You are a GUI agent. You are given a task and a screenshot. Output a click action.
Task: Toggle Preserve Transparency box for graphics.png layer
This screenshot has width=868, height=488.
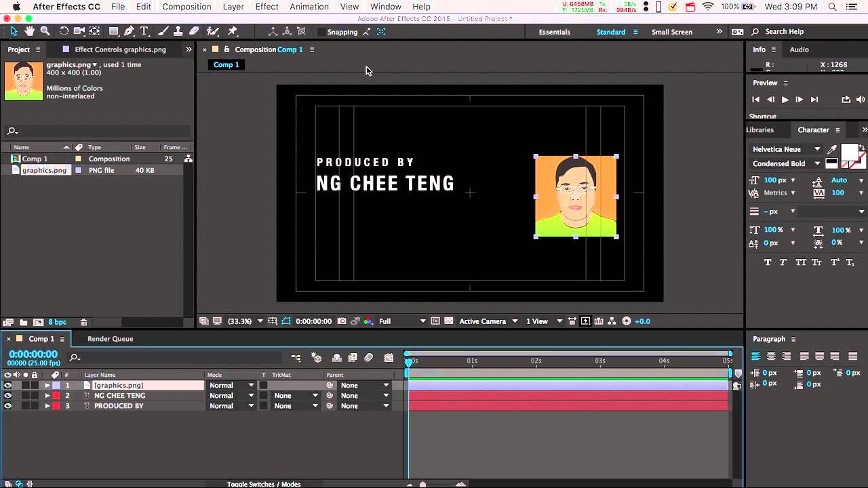pos(263,385)
